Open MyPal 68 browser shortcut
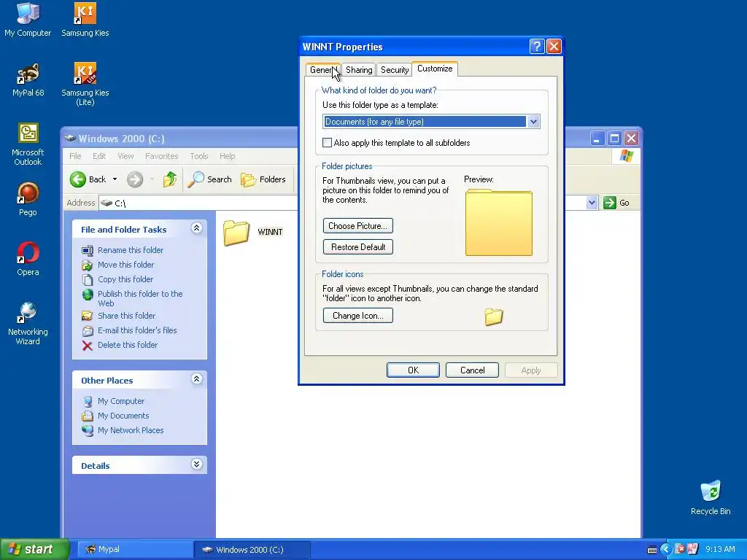The image size is (747, 560). (x=28, y=80)
